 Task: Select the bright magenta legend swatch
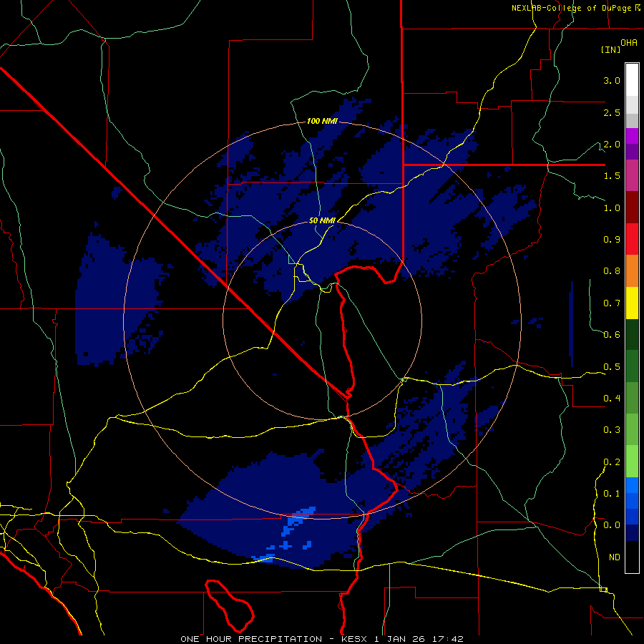pos(632,136)
